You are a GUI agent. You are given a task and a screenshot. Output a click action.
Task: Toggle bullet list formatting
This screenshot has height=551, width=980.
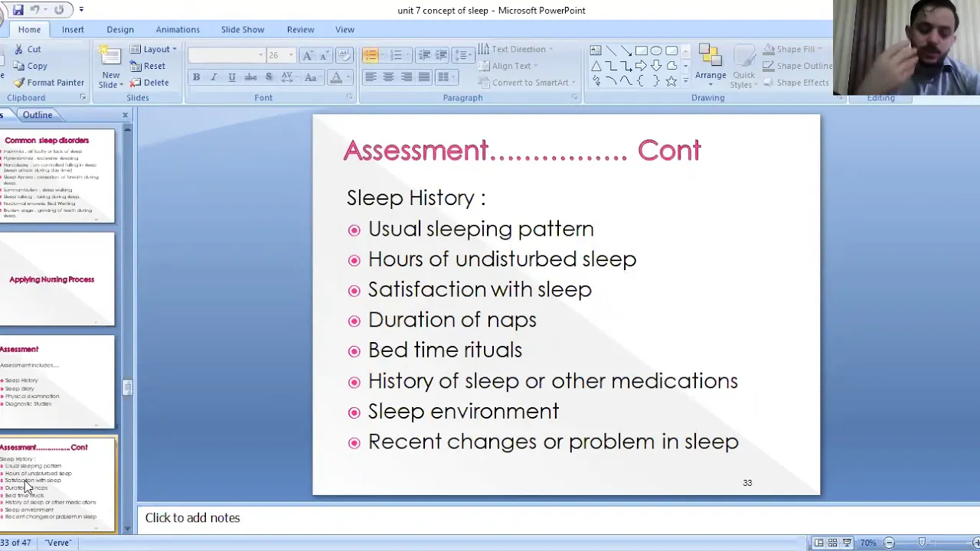(370, 55)
